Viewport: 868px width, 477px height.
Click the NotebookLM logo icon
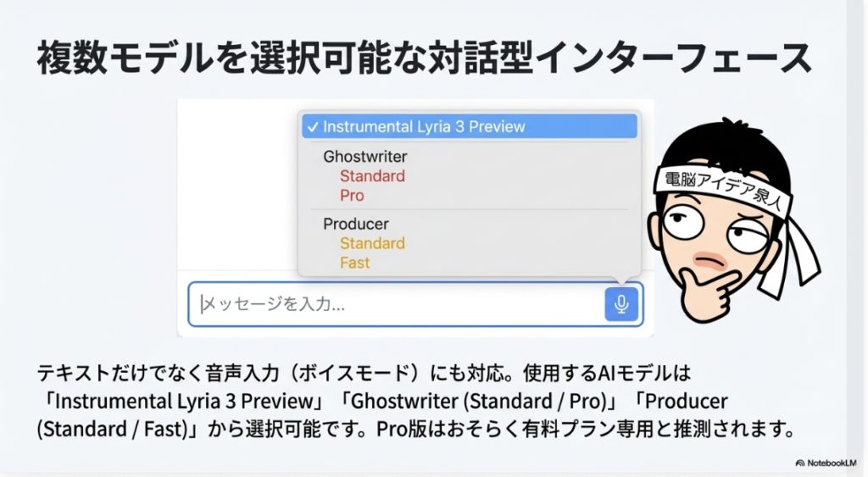pos(800,463)
